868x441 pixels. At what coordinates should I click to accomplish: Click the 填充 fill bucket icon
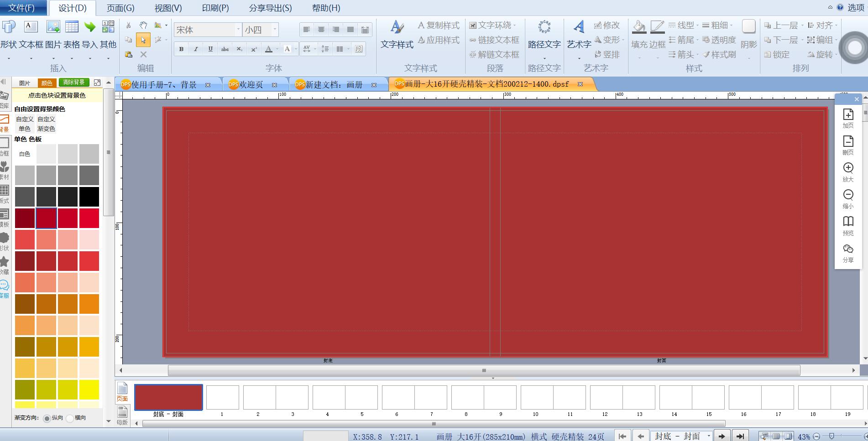click(639, 34)
